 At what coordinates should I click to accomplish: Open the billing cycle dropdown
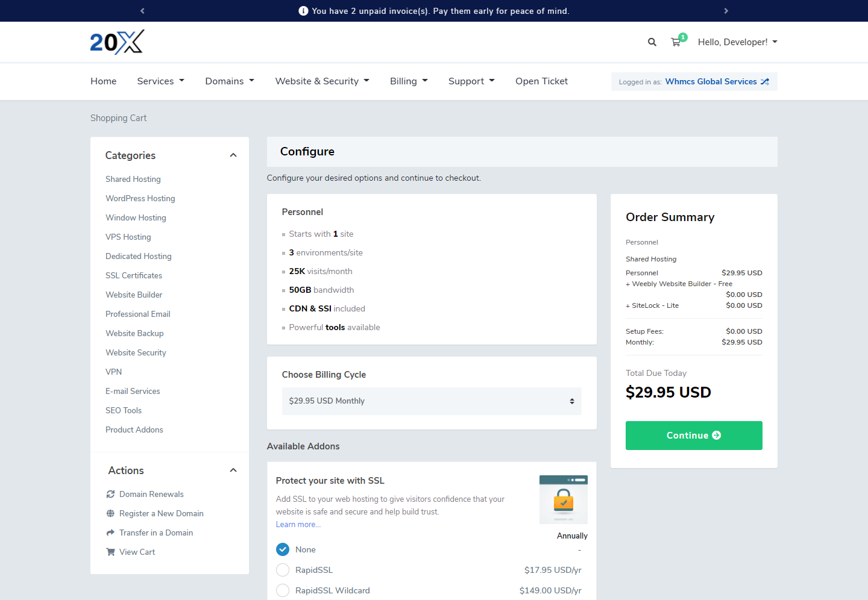[432, 401]
